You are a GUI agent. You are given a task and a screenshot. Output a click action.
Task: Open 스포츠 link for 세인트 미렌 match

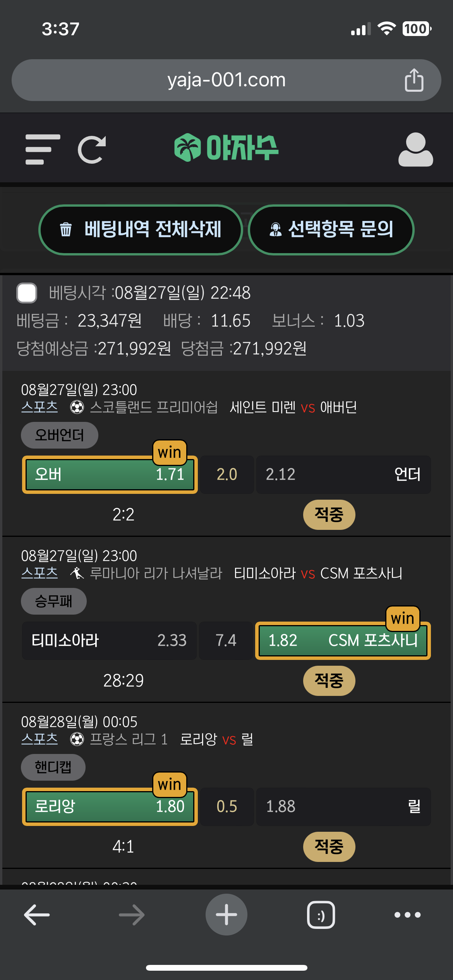click(x=39, y=407)
